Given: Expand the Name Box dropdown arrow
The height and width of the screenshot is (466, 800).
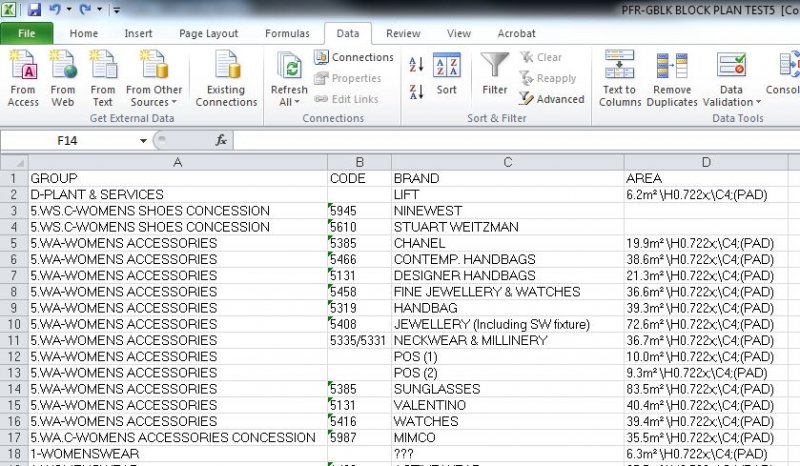Looking at the screenshot, I should (x=143, y=140).
